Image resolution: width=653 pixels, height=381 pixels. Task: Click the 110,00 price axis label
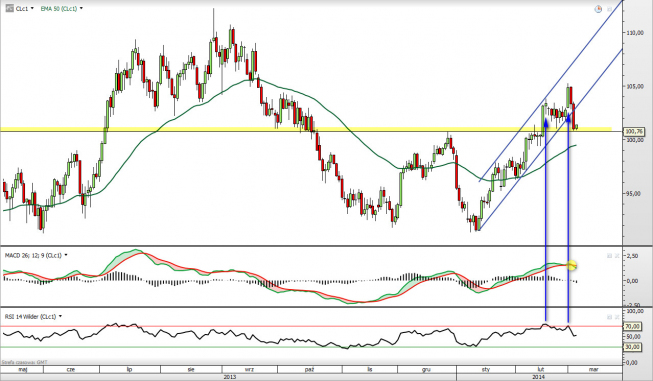(635, 32)
